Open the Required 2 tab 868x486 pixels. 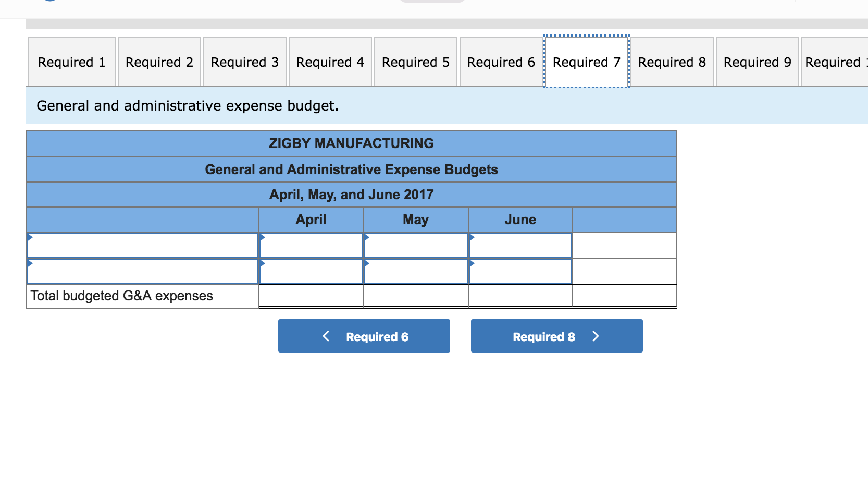pos(158,62)
